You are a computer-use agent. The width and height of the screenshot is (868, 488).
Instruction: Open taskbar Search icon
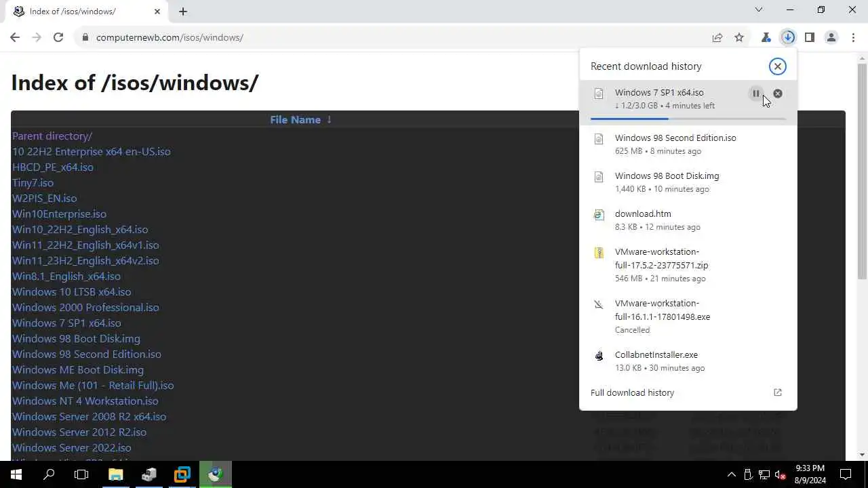[49, 474]
